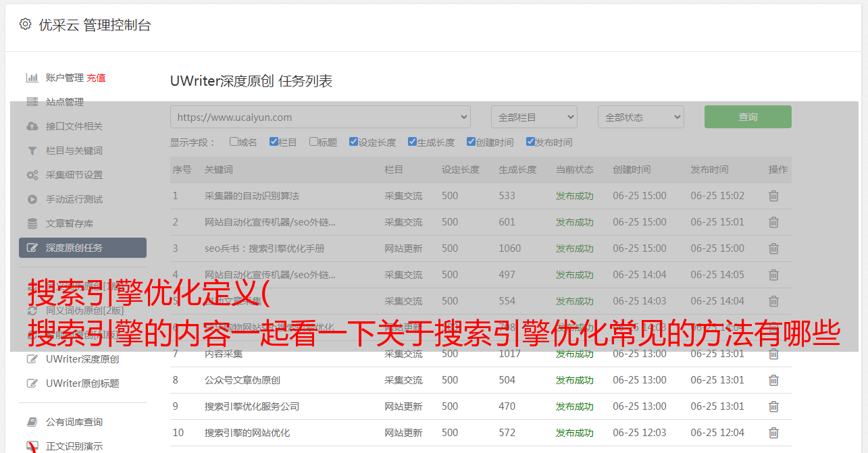Enable the 域名 field checkbox

234,142
